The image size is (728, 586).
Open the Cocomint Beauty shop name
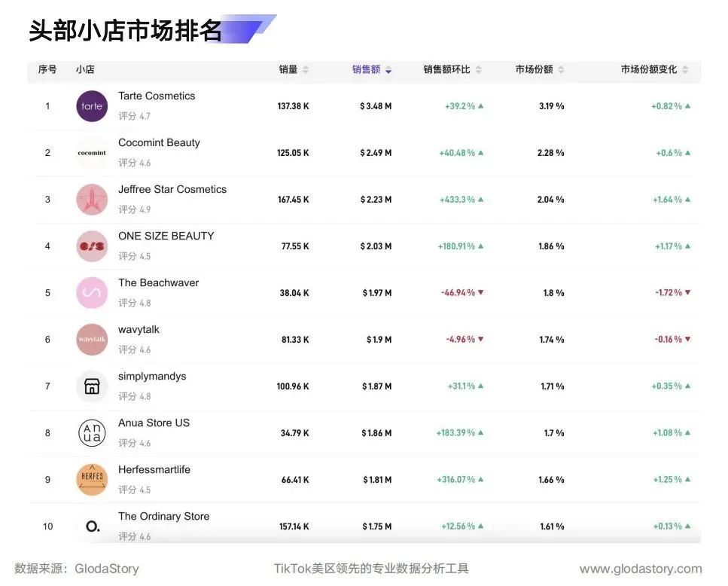160,143
